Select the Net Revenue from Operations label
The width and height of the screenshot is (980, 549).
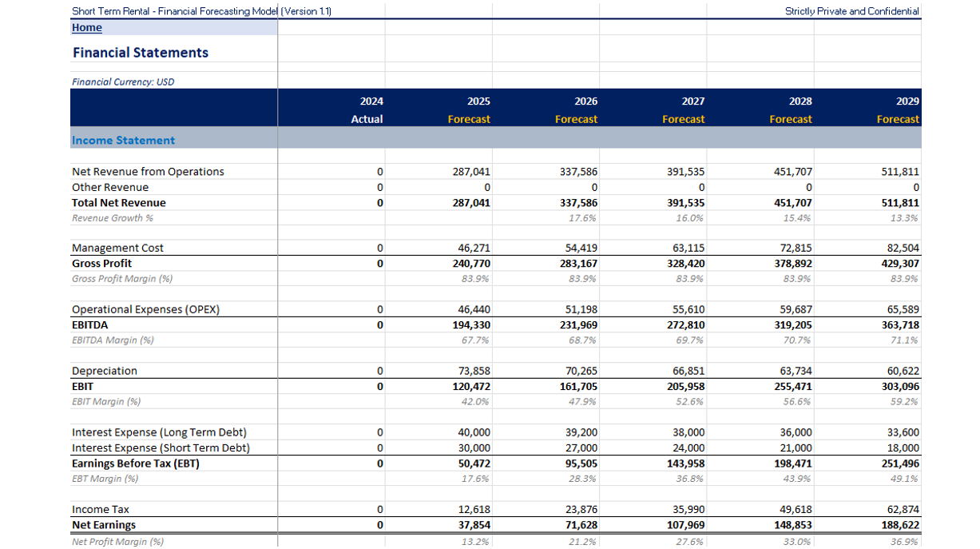click(148, 171)
